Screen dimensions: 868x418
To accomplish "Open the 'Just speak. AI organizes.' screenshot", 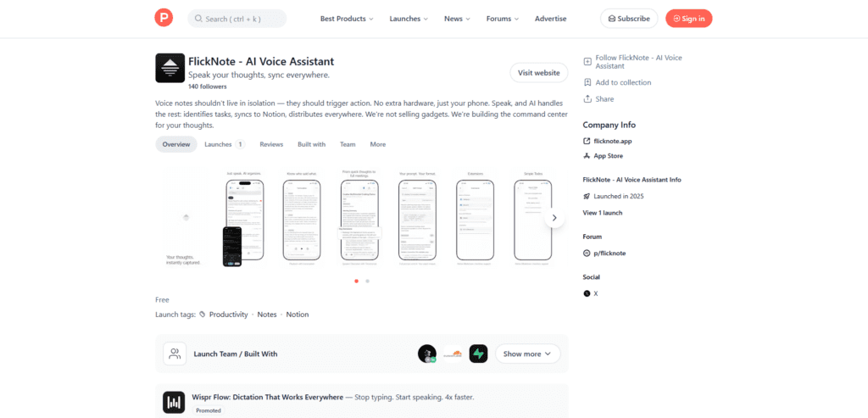I will (x=244, y=218).
